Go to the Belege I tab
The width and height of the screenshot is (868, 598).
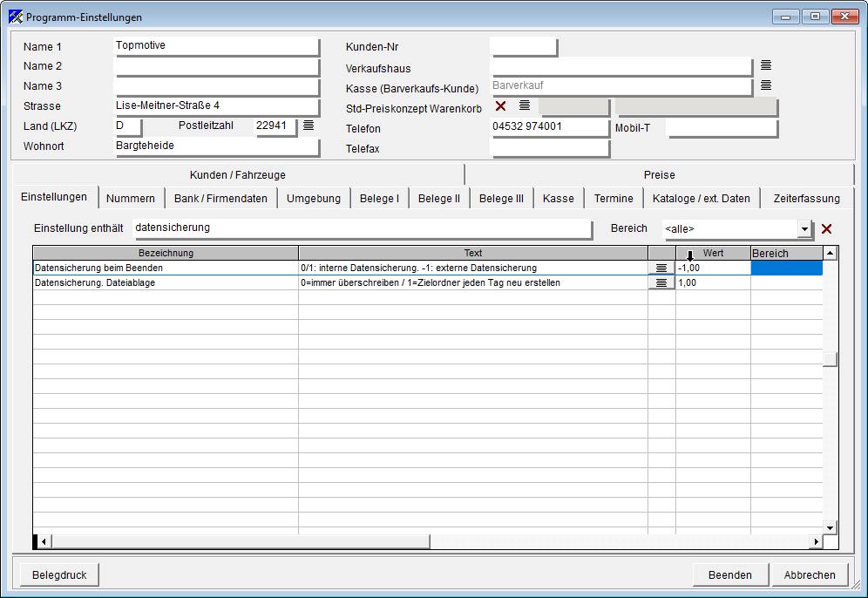click(379, 198)
